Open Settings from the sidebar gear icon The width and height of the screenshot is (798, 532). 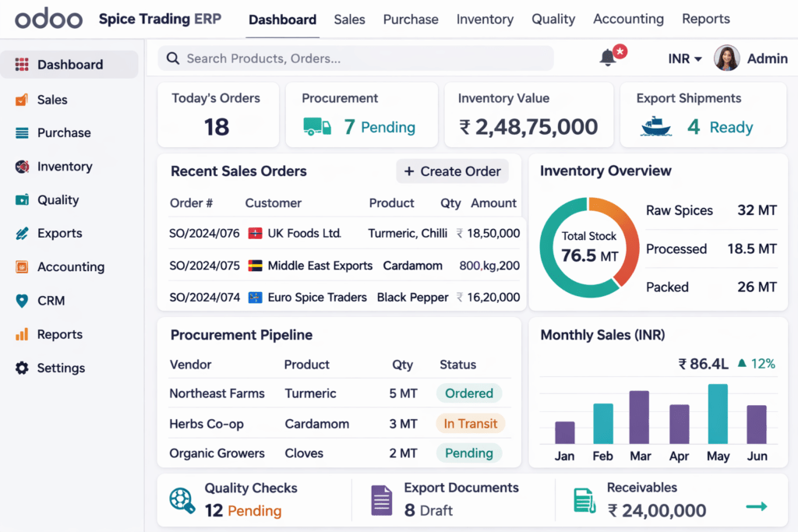pos(21,368)
